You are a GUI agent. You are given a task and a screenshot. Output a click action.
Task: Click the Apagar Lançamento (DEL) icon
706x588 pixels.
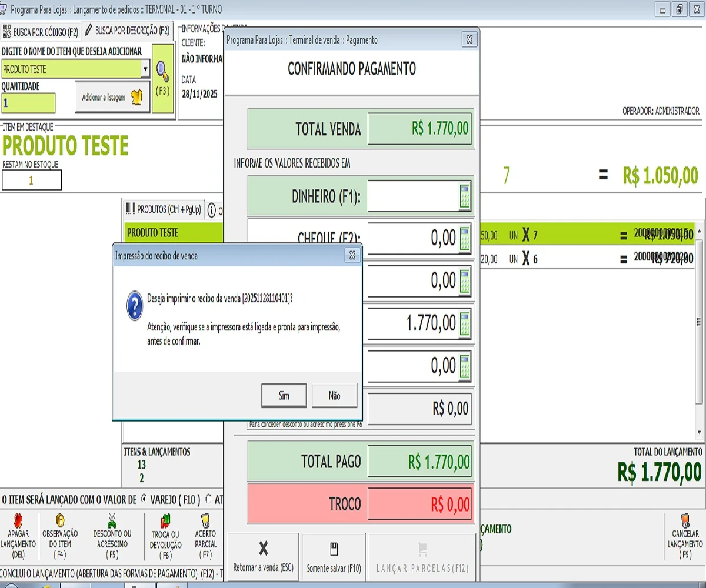coord(18,521)
